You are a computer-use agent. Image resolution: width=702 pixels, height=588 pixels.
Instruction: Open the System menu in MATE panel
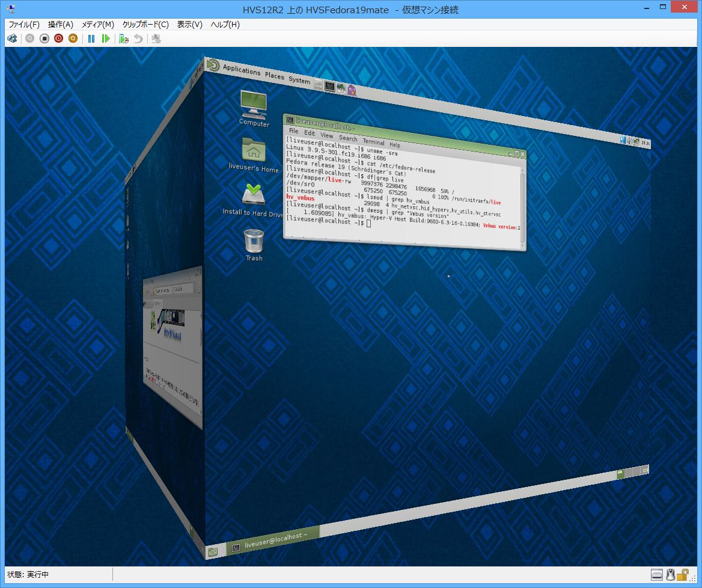click(299, 80)
